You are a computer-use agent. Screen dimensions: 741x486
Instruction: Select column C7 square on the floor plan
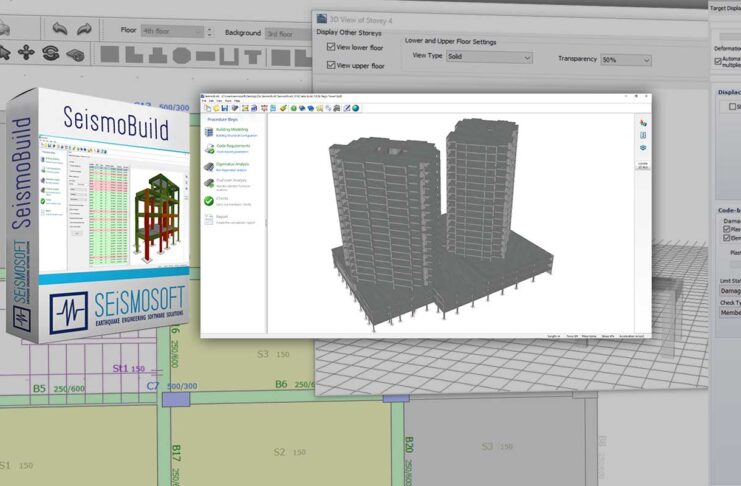point(176,399)
